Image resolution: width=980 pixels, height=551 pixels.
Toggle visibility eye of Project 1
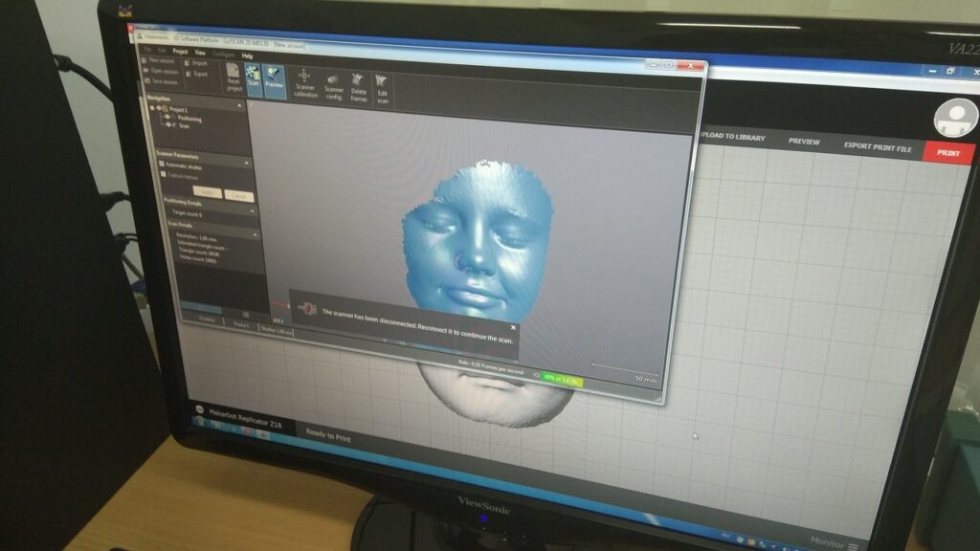[x=159, y=109]
